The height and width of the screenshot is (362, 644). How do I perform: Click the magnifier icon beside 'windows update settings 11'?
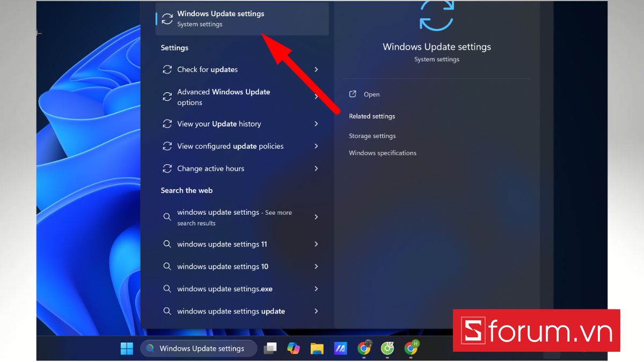coord(167,244)
